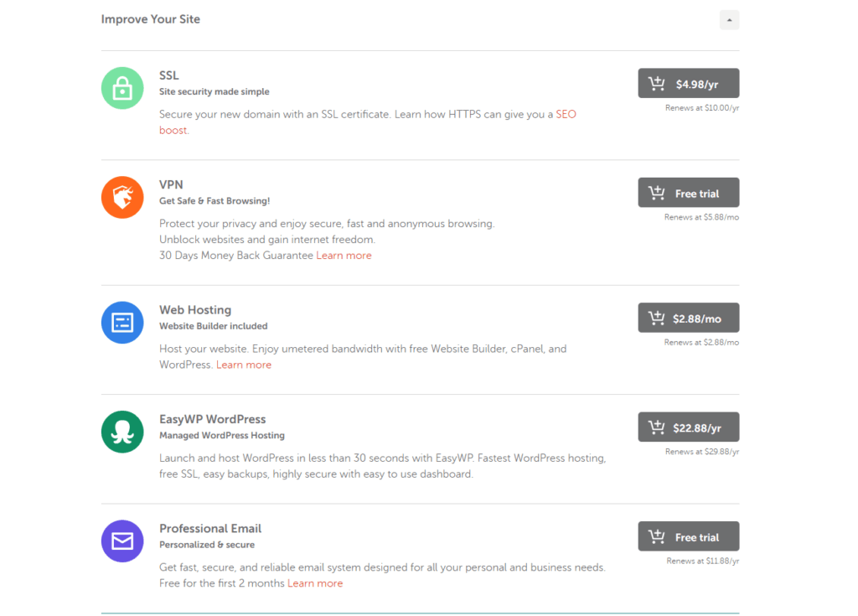This screenshot has height=616, width=858.
Task: Click the purple Professional Email envelope icon
Action: [x=122, y=541]
